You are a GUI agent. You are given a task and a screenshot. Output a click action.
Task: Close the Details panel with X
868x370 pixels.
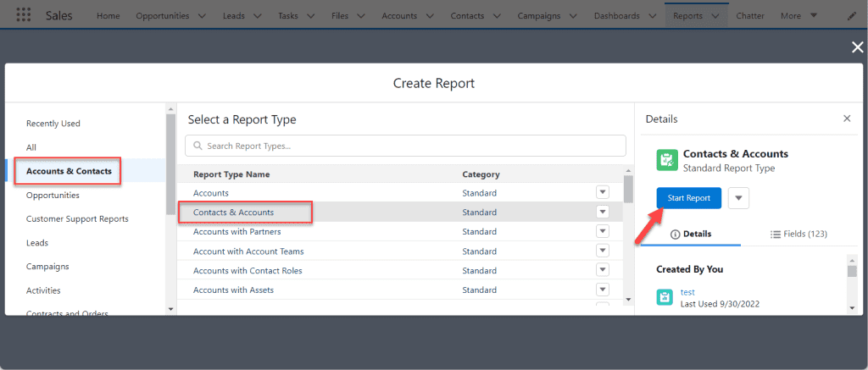[847, 119]
